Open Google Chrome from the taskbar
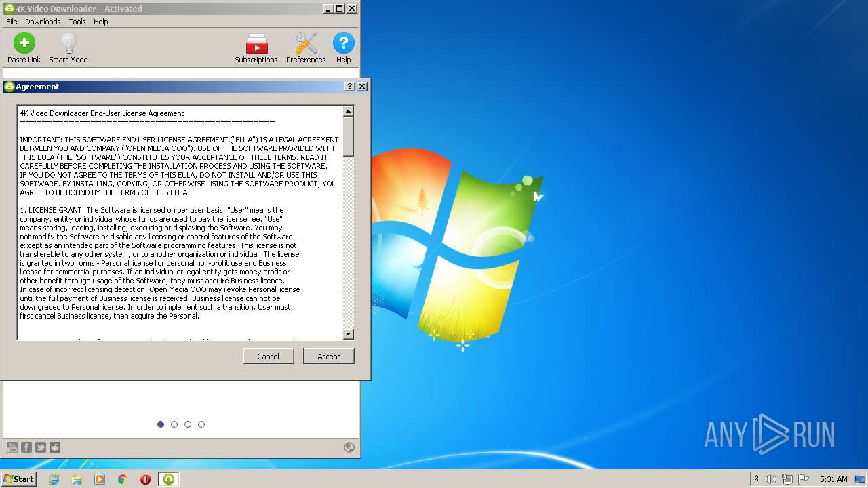This screenshot has height=488, width=868. coord(123,479)
